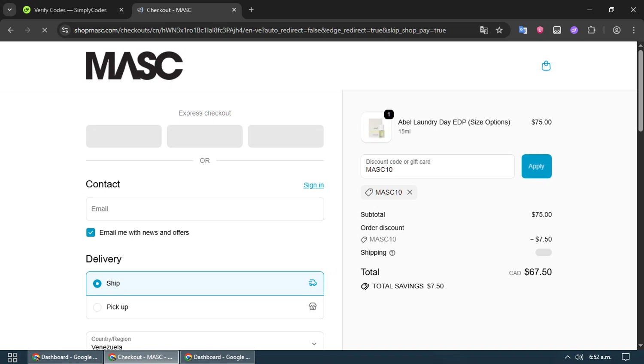
Task: Toggle Email me with news and offers
Action: [91, 232]
